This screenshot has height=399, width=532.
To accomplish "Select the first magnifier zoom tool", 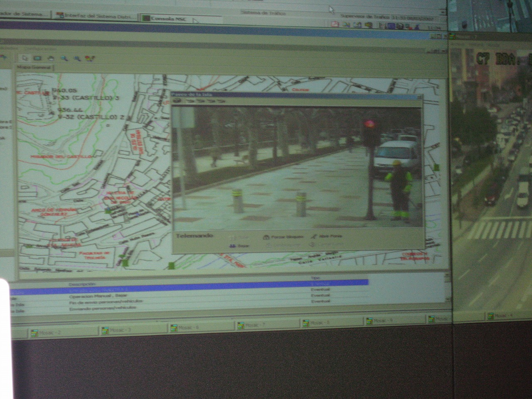I will click(64, 59).
